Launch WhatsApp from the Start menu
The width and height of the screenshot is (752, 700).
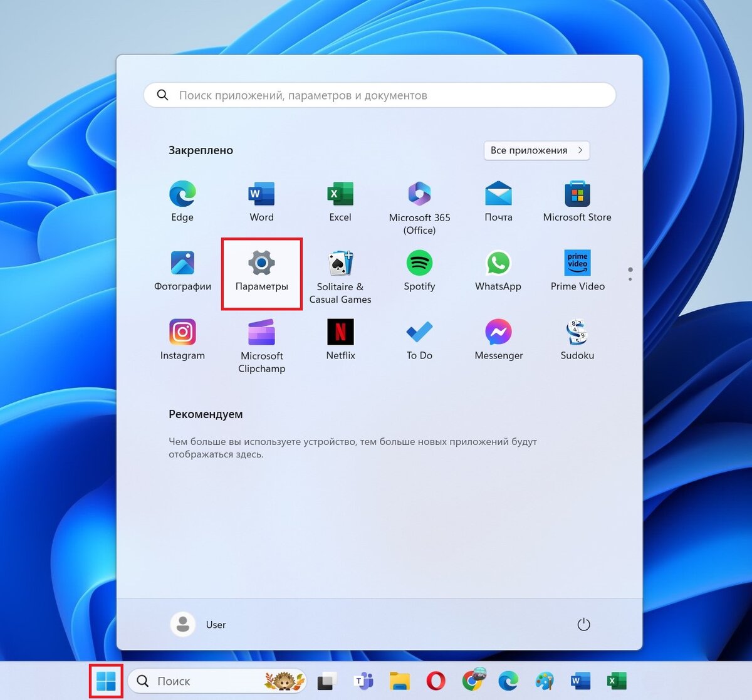click(498, 270)
